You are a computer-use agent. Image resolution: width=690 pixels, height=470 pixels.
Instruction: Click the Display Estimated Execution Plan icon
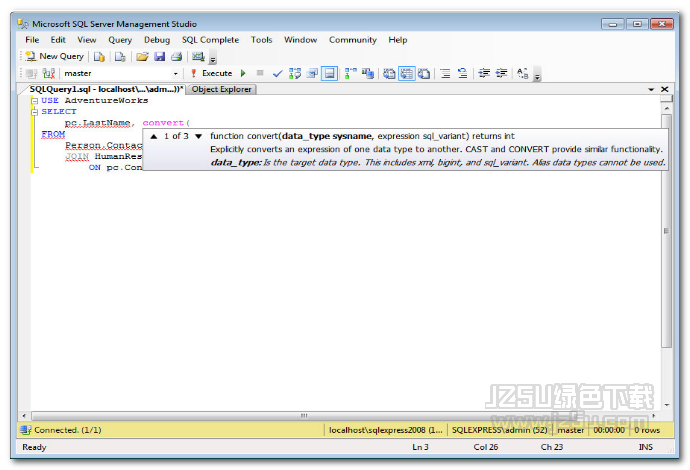295,73
